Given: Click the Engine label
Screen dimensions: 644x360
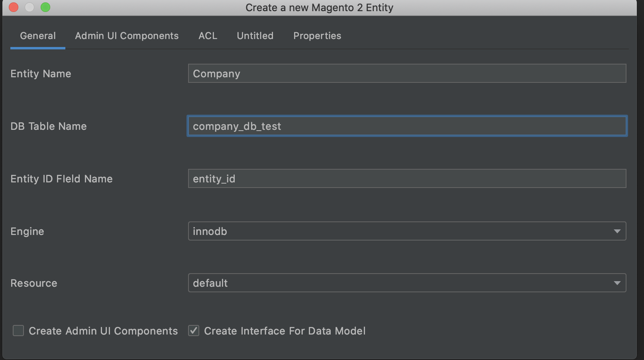Looking at the screenshot, I should (x=27, y=231).
